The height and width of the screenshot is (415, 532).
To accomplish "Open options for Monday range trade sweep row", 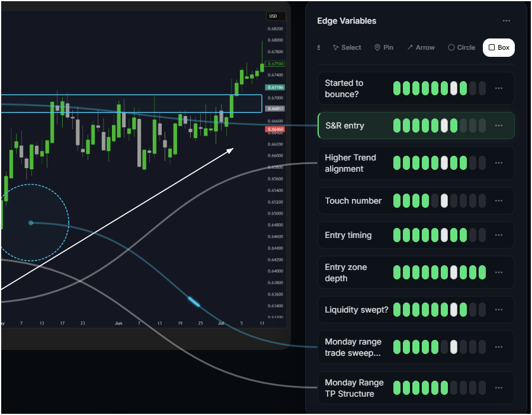I will 498,347.
